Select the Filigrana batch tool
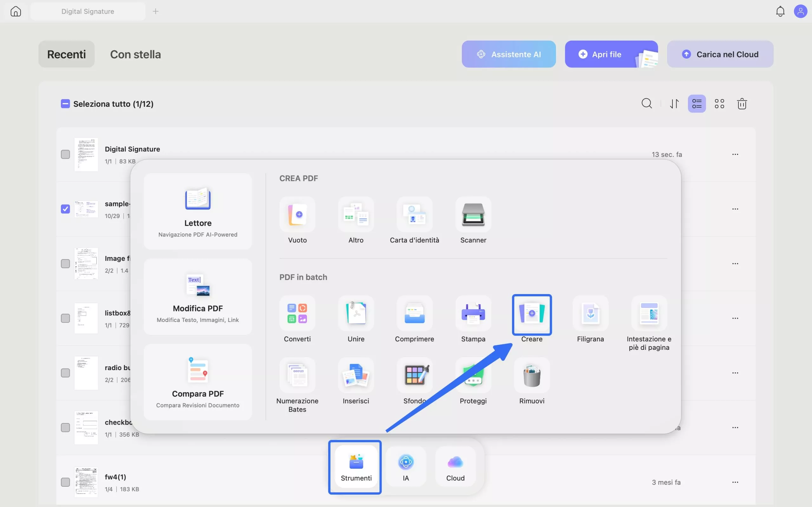The image size is (812, 507). pos(590,313)
